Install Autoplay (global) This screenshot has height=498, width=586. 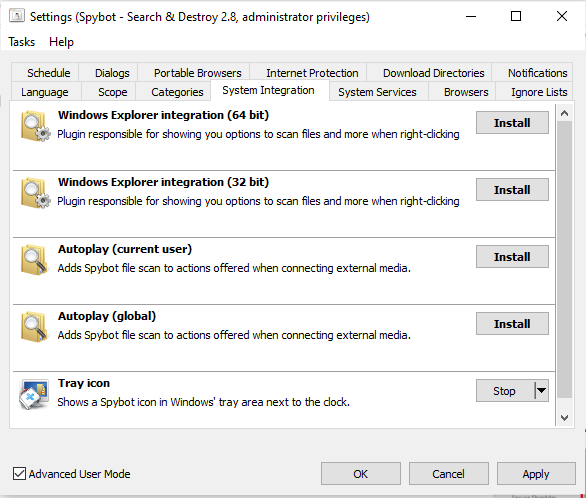(512, 324)
